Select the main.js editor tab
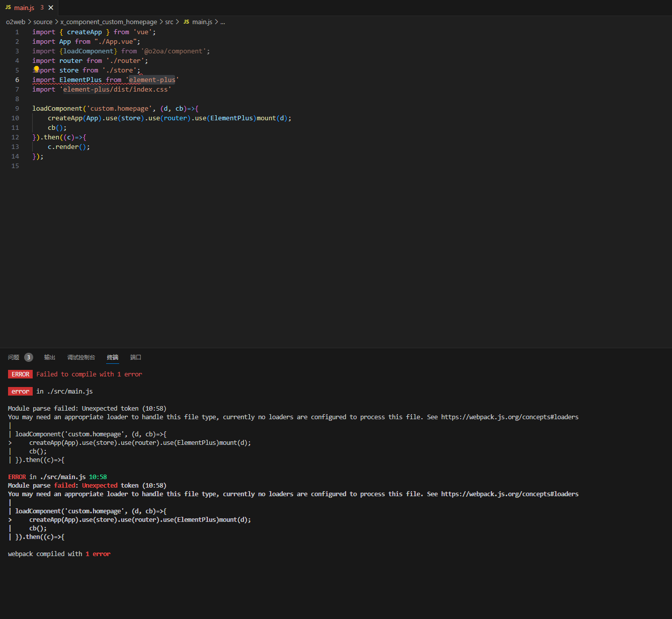672x619 pixels. (x=24, y=8)
